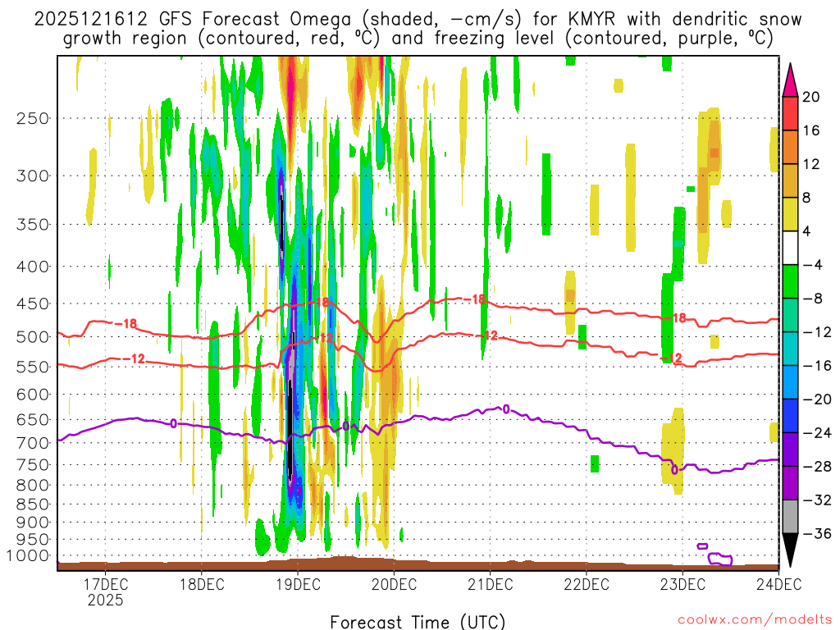Click the 400 pressure level label

coord(32,267)
